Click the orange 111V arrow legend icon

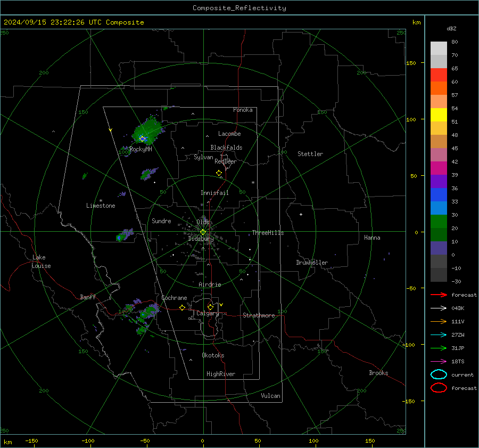pyautogui.click(x=439, y=321)
